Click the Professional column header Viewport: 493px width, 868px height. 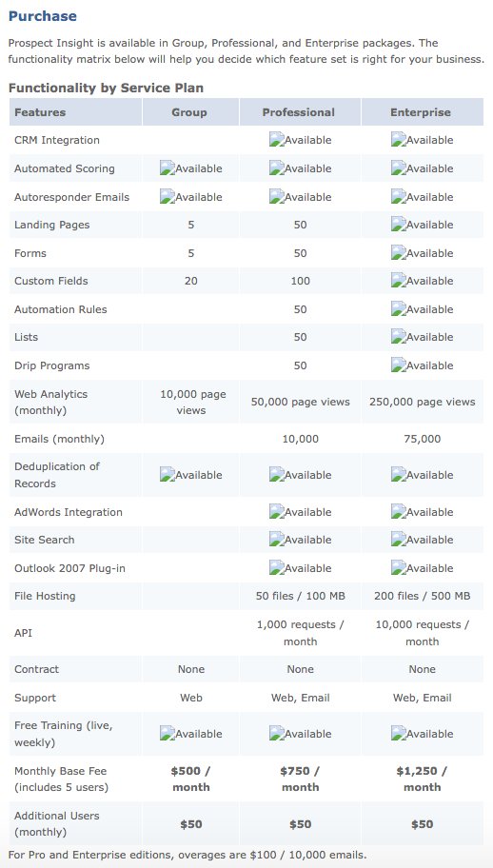300,112
